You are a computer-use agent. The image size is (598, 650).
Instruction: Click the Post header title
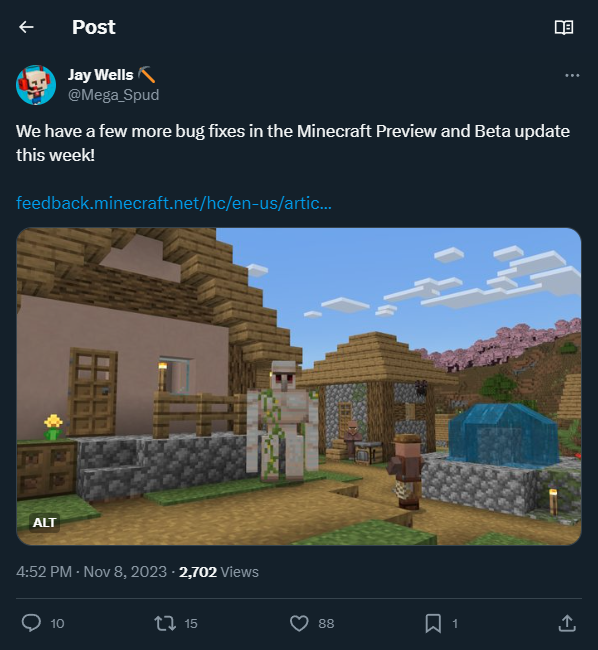(x=94, y=27)
